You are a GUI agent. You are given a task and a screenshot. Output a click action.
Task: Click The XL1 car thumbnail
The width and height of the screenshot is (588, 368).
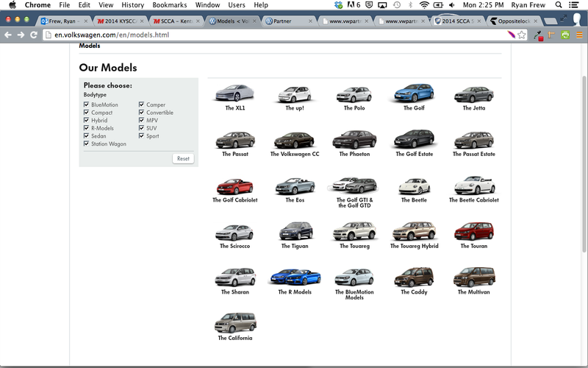[x=234, y=93]
